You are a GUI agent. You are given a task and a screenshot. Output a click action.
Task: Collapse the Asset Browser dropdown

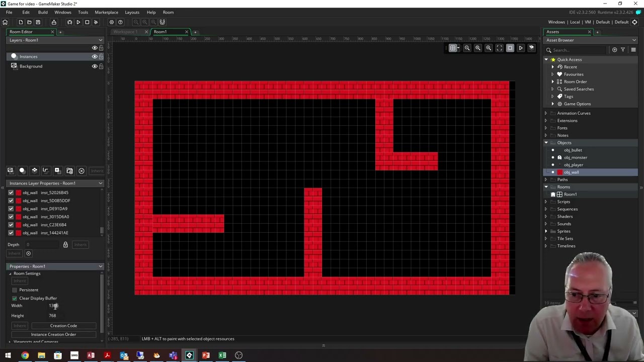[634, 40]
